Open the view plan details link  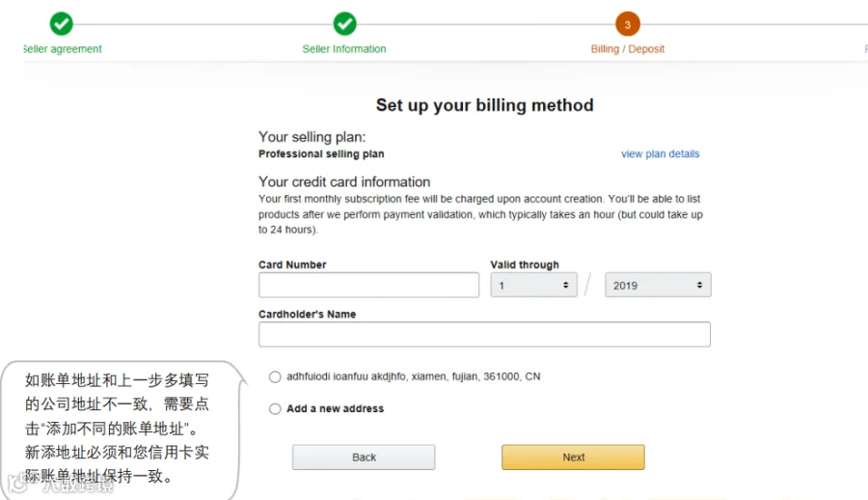(x=660, y=154)
